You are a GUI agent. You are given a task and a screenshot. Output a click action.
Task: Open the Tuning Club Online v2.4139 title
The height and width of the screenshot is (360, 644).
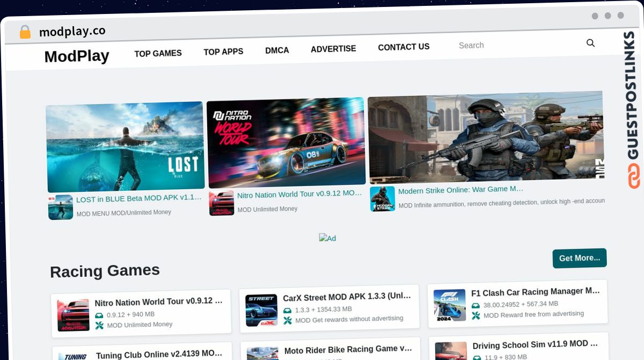pos(159,355)
